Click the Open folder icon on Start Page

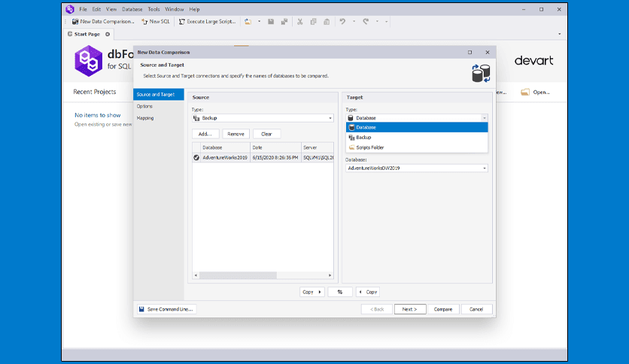[x=525, y=93]
